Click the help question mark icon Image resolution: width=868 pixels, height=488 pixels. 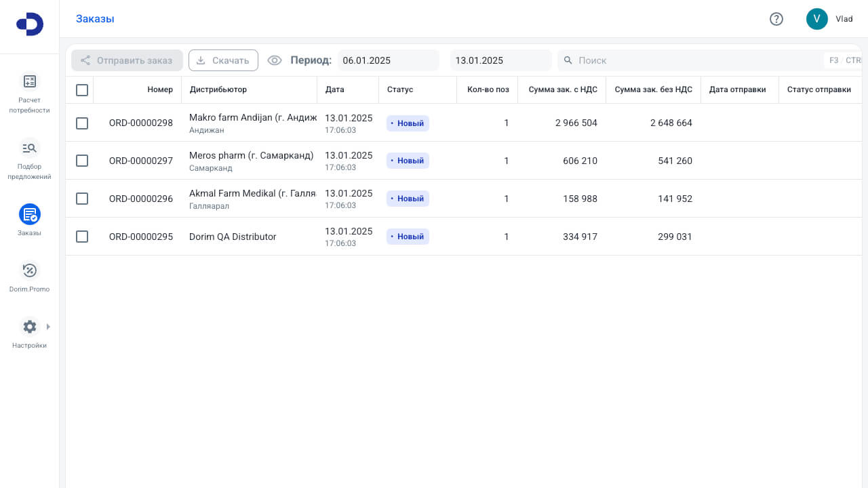pos(776,19)
